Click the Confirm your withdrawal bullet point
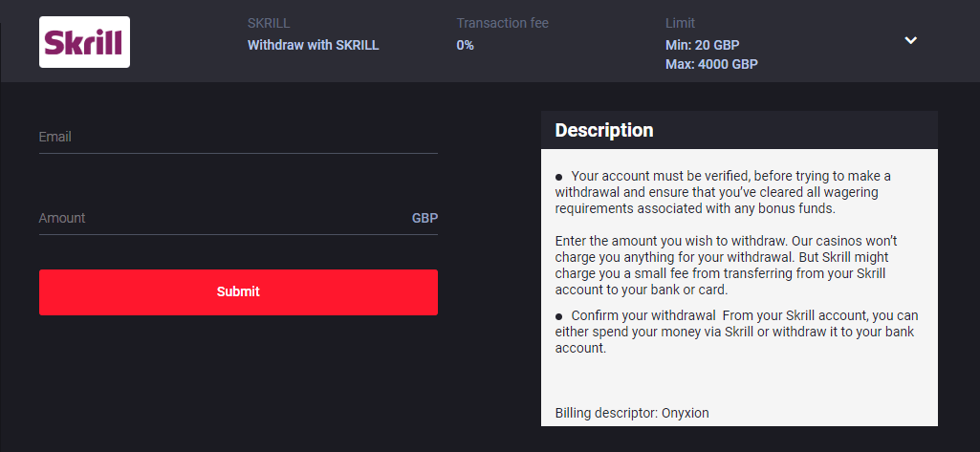The height and width of the screenshot is (452, 980). pos(559,316)
